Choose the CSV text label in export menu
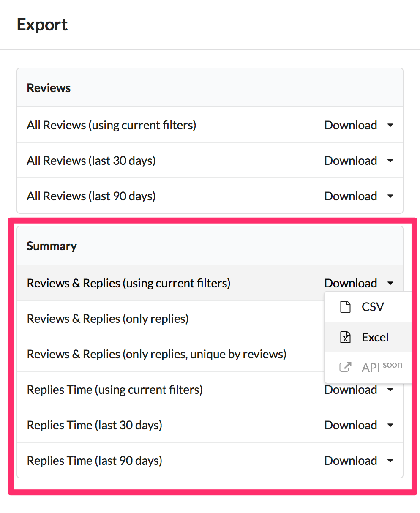 point(373,307)
